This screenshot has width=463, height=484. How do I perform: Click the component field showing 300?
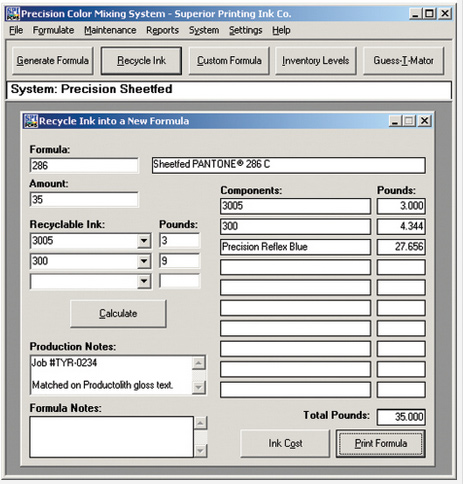point(295,226)
